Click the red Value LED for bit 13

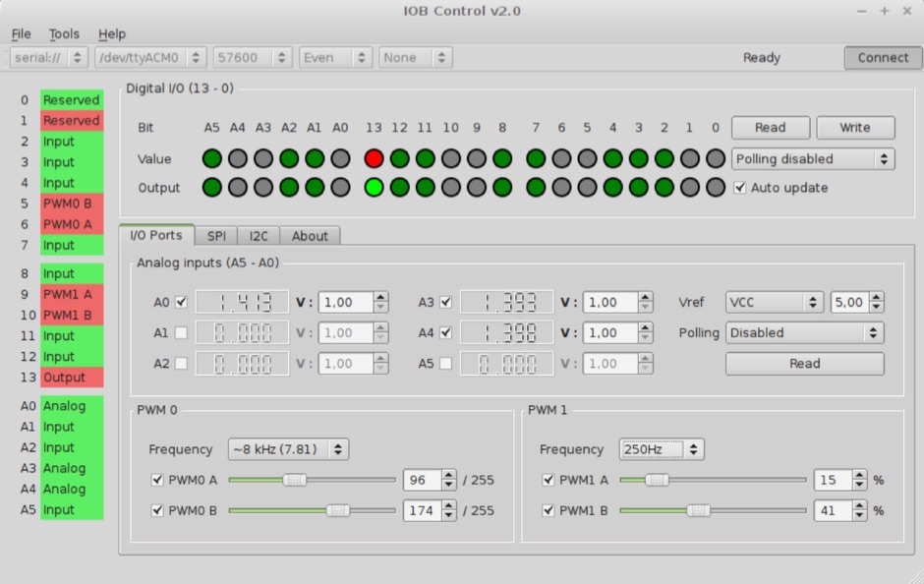(x=374, y=159)
